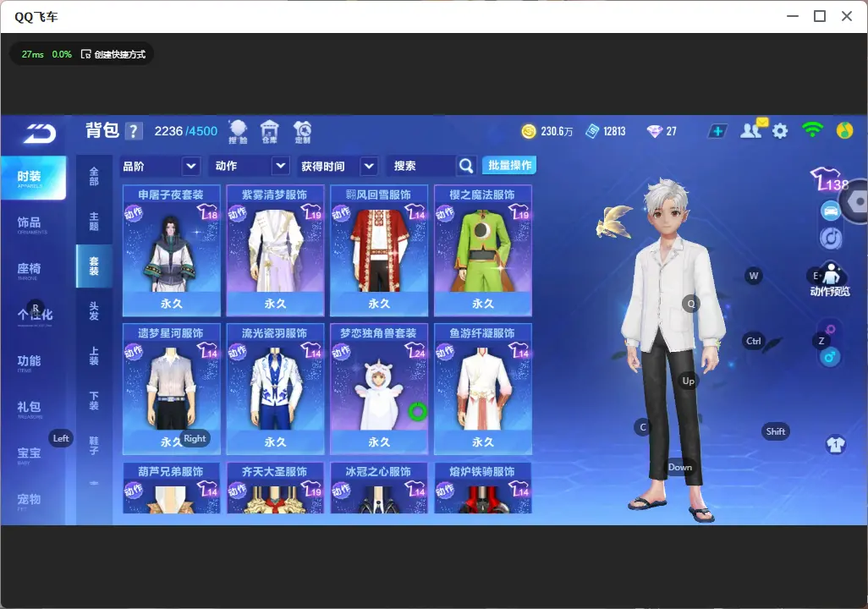
Task: Click the 批量操作 batch button
Action: coord(509,165)
